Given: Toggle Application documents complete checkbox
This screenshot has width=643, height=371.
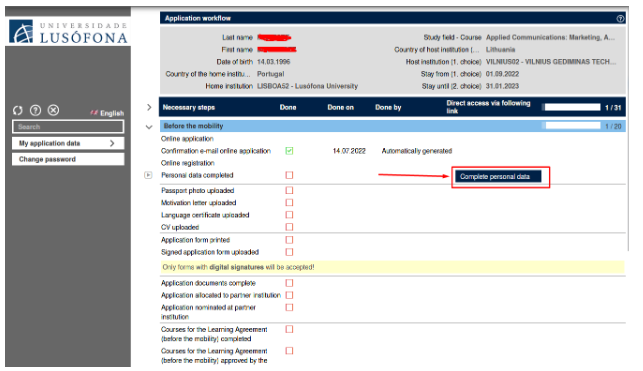Looking at the screenshot, I should pos(289,283).
